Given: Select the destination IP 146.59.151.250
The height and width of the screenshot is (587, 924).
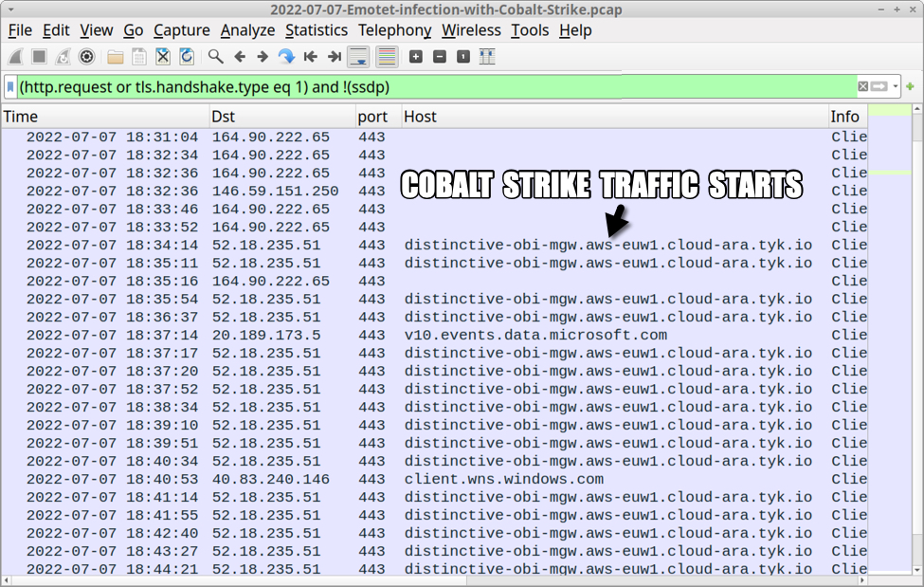Looking at the screenshot, I should [x=275, y=192].
